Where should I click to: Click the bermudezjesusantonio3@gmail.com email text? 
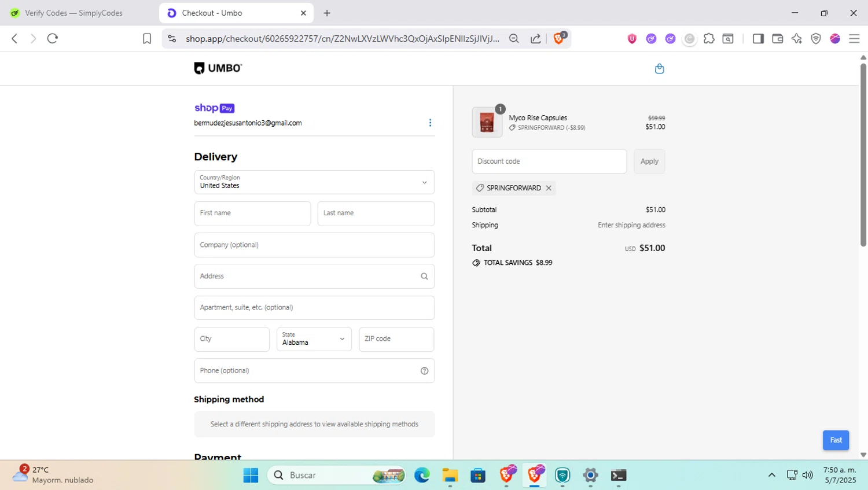(248, 123)
